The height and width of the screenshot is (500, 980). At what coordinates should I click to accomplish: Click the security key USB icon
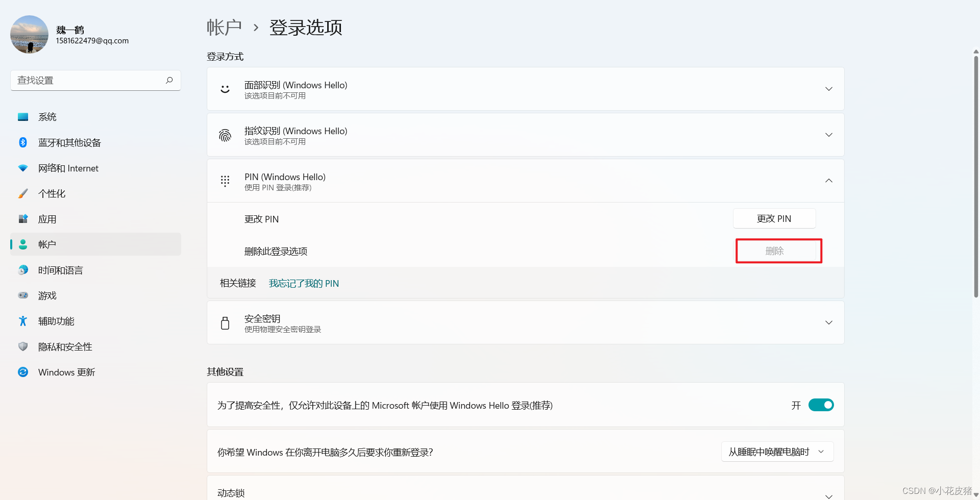click(x=225, y=323)
